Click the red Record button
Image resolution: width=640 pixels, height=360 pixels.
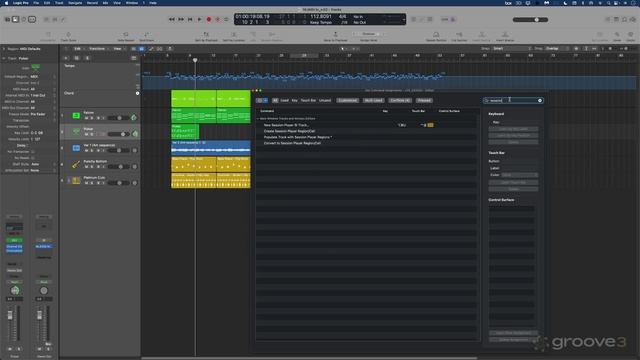point(209,19)
